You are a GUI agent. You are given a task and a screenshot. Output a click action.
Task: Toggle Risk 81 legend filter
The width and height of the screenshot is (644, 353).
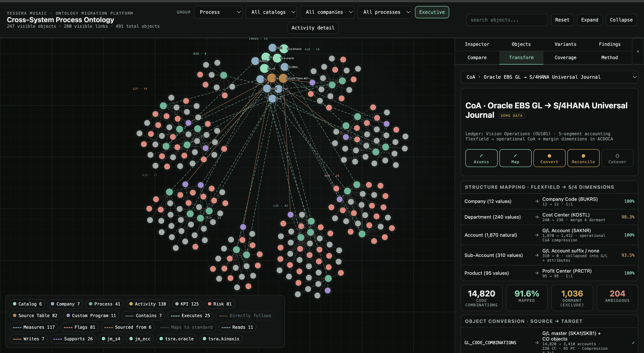tap(220, 304)
